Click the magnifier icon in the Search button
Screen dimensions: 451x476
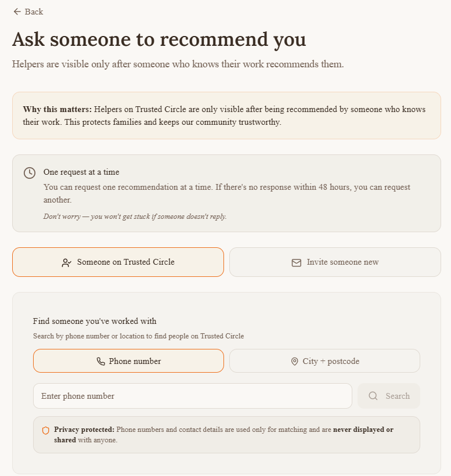click(x=373, y=396)
